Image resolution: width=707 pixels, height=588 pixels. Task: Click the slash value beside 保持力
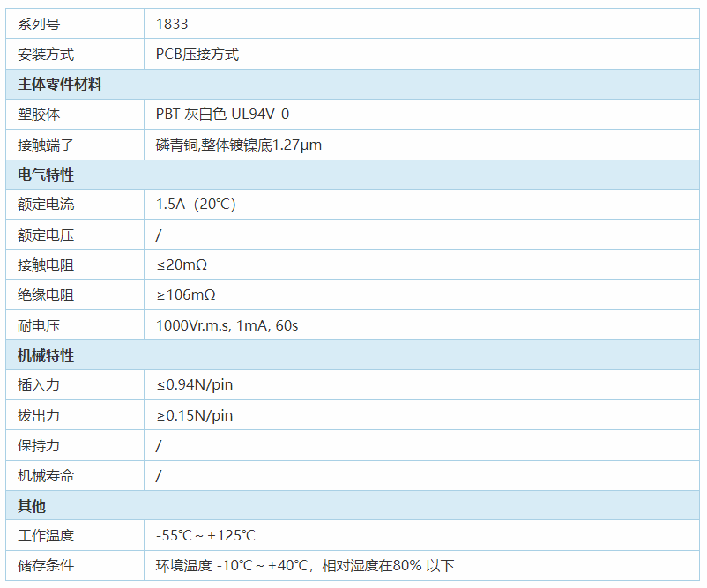(x=159, y=445)
